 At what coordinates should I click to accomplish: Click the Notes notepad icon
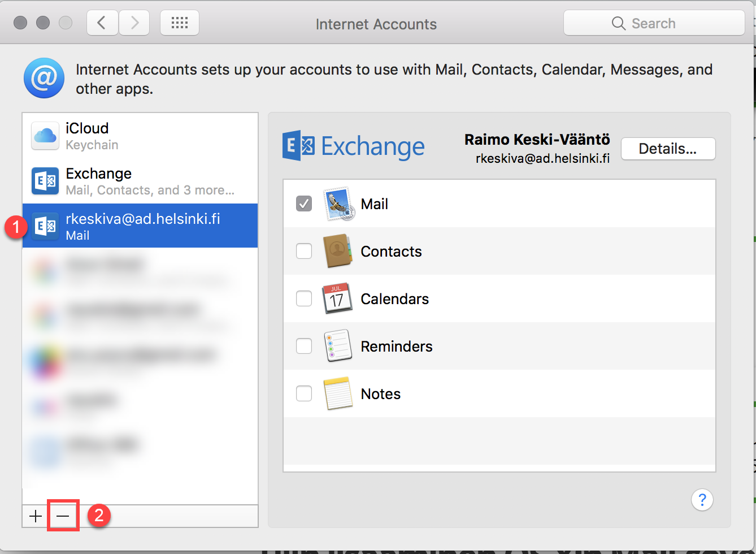pyautogui.click(x=338, y=393)
